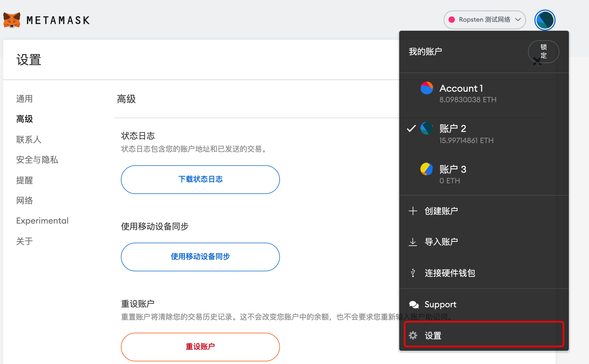Click the 下载状态日志 button
Image resolution: width=589 pixels, height=364 pixels.
[200, 179]
